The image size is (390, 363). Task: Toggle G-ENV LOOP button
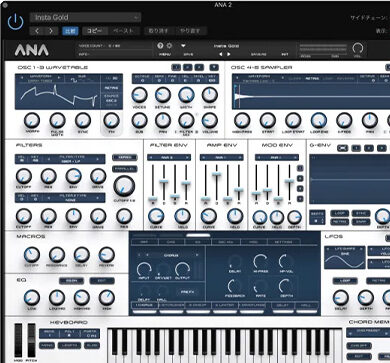click(x=339, y=213)
